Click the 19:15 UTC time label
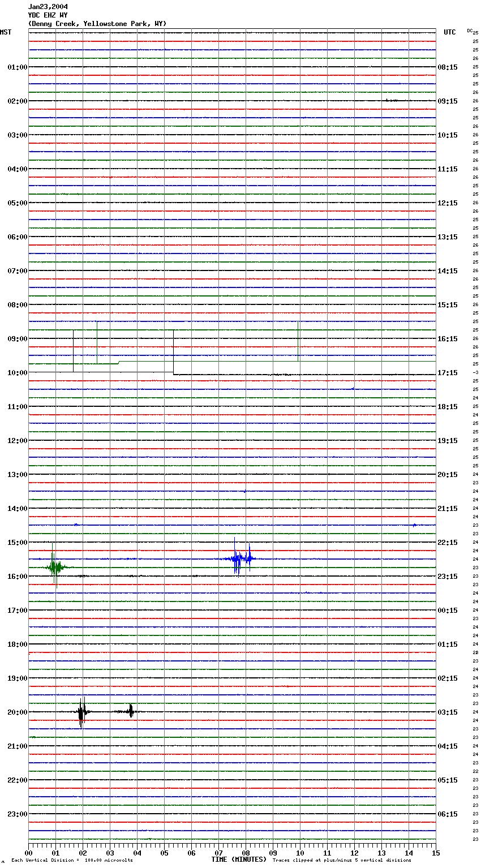The height and width of the screenshot is (868, 481). tap(448, 441)
